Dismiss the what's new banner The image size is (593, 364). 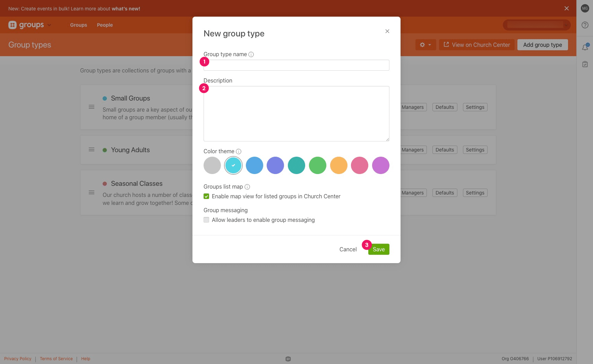click(567, 8)
